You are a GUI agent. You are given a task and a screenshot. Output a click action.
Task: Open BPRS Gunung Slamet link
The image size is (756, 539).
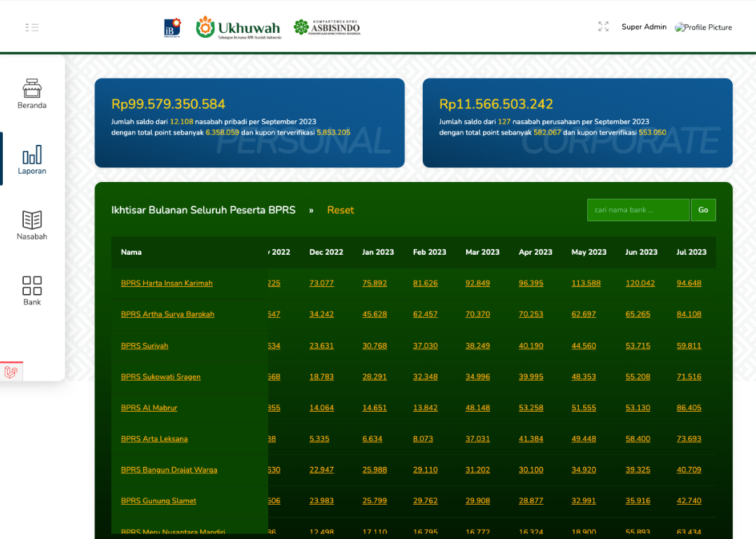point(159,500)
